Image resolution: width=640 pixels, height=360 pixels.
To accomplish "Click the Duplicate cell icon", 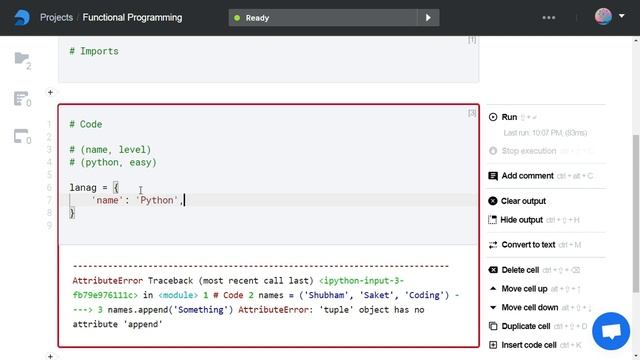I will tap(493, 327).
